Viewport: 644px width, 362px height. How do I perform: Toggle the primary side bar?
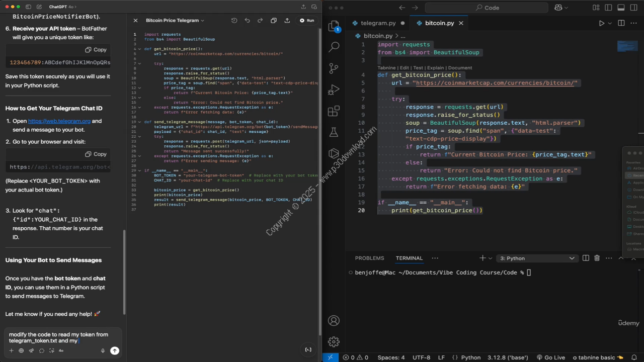pos(609,8)
